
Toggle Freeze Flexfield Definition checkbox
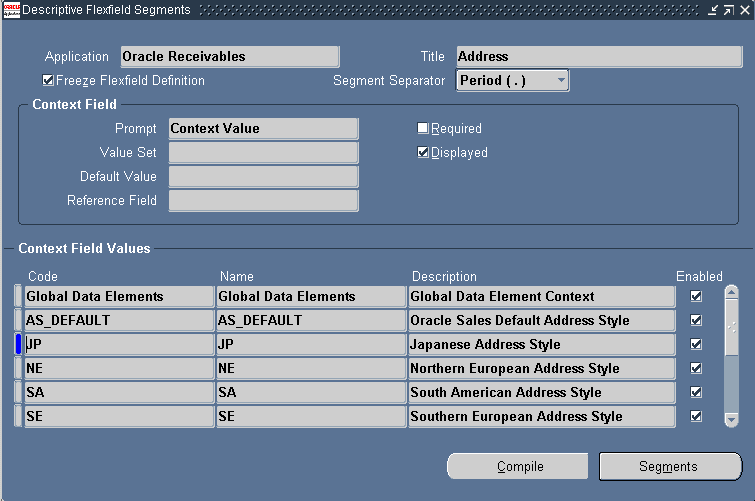tap(48, 80)
